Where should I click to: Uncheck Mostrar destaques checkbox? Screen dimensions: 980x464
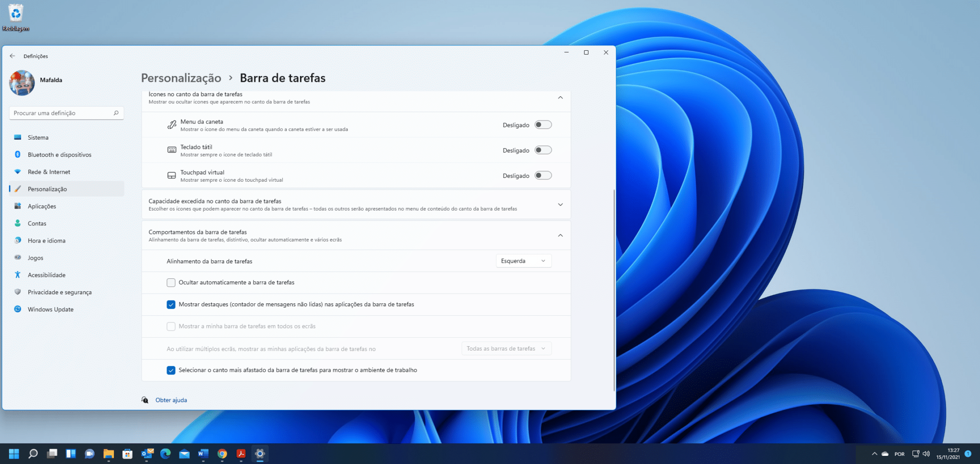pos(171,305)
